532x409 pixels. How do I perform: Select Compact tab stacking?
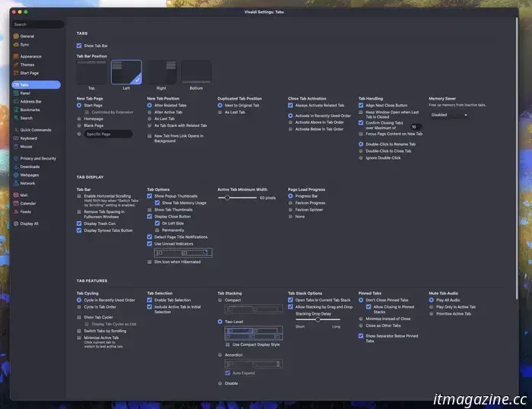[220, 300]
